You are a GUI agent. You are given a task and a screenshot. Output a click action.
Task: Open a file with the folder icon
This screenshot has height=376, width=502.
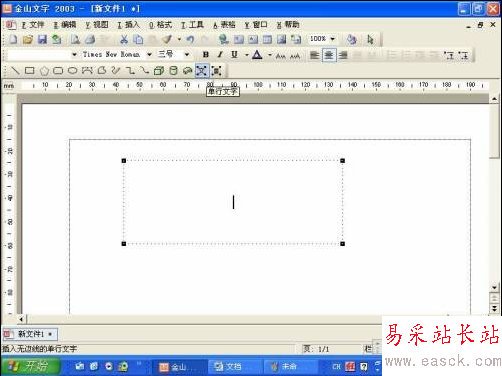click(x=28, y=39)
